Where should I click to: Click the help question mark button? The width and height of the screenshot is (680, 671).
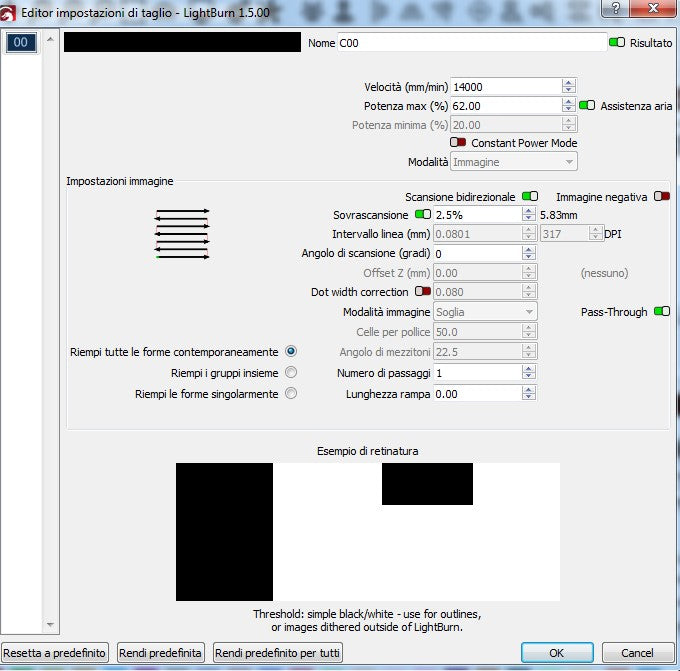tap(613, 9)
